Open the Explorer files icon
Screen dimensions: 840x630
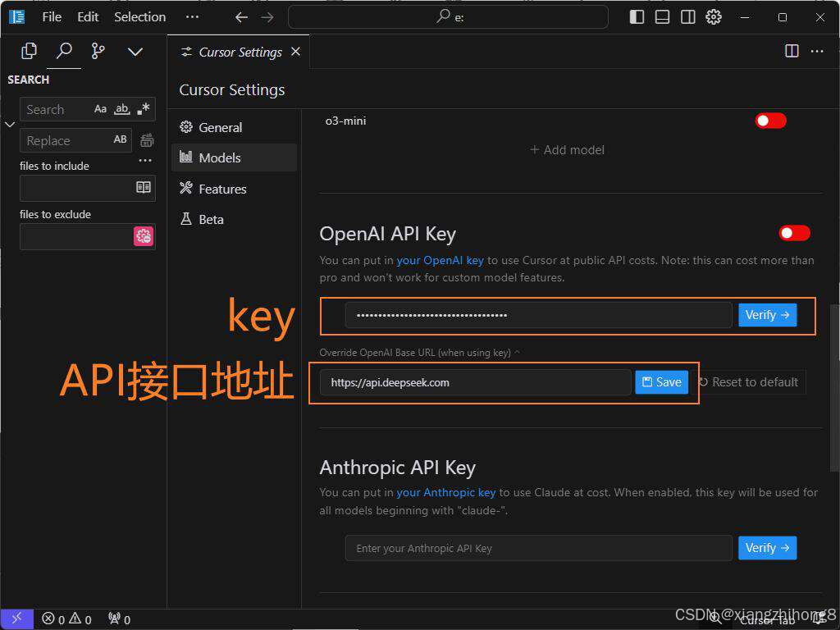pyautogui.click(x=29, y=52)
